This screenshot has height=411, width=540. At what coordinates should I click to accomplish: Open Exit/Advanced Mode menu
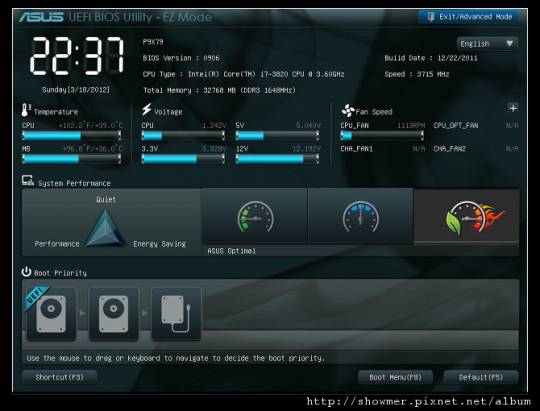tap(469, 17)
